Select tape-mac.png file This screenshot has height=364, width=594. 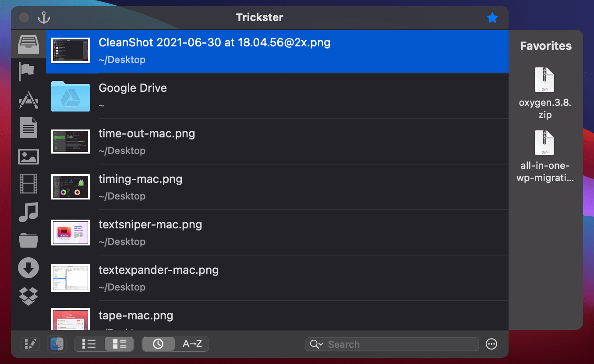(277, 315)
